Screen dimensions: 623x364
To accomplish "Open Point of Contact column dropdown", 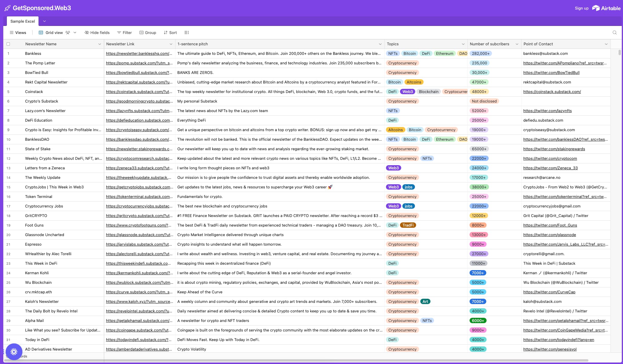I will point(606,44).
